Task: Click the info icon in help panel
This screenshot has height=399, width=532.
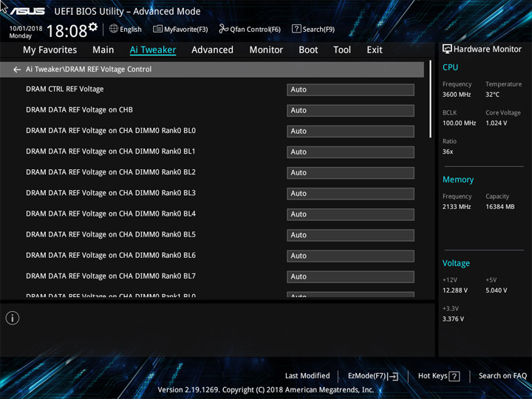Action: pyautogui.click(x=13, y=318)
